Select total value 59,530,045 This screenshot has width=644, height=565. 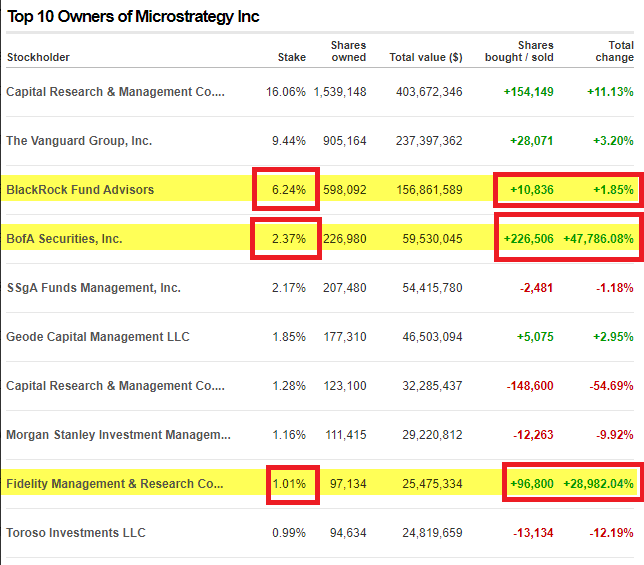[x=432, y=239]
